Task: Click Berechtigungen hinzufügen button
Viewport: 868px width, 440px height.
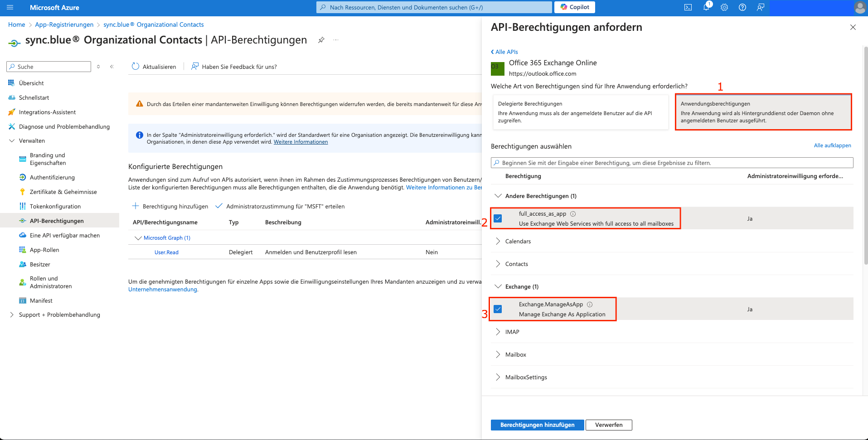Action: pos(537,425)
